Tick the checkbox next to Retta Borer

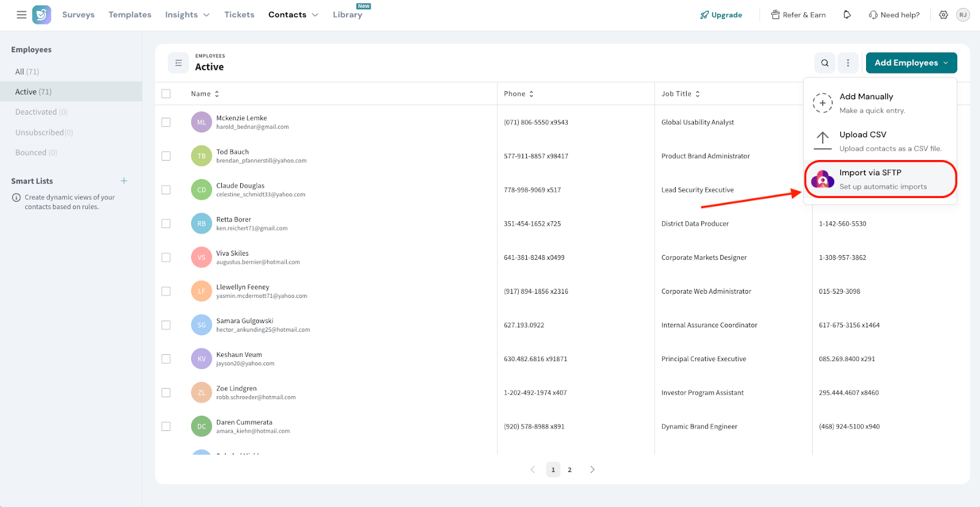tap(166, 224)
